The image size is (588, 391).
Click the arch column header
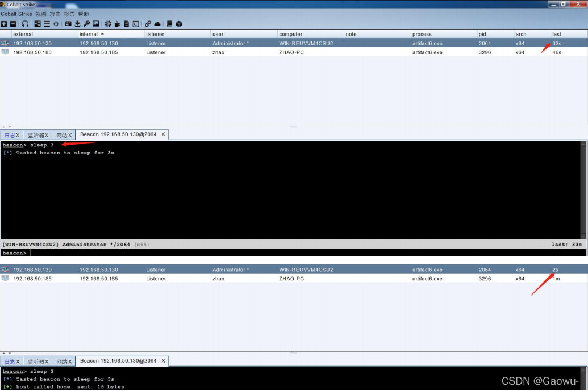tap(532, 34)
